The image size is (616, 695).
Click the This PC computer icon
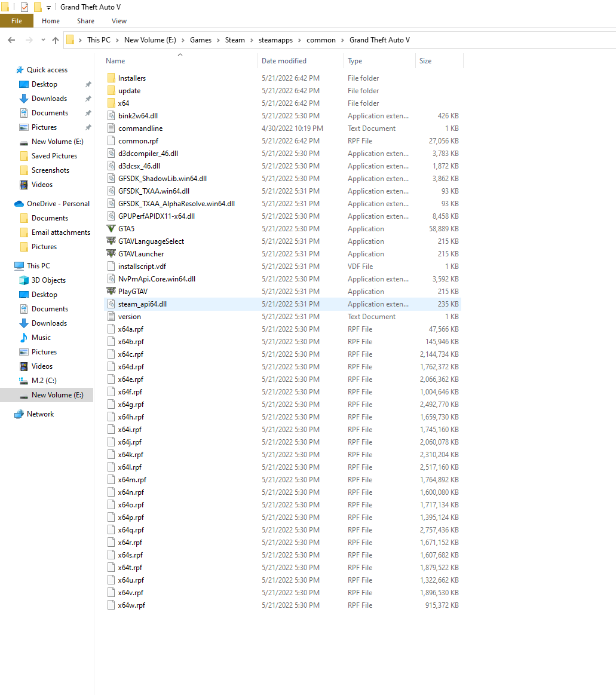(x=19, y=266)
